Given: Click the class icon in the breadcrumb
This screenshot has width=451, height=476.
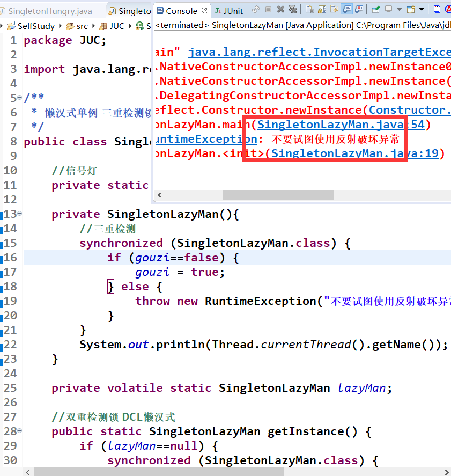Looking at the screenshot, I should click(x=140, y=26).
